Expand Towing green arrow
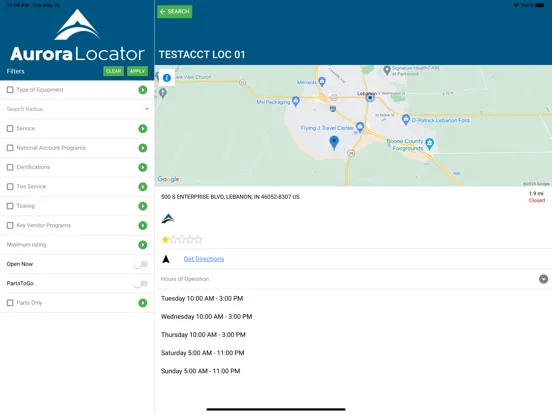Image resolution: width=552 pixels, height=414 pixels. point(143,206)
